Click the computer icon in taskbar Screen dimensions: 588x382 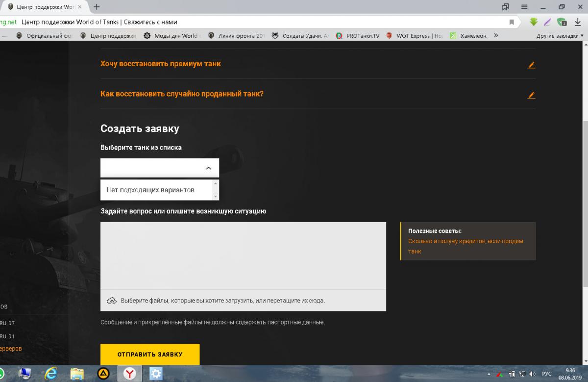tap(24, 374)
